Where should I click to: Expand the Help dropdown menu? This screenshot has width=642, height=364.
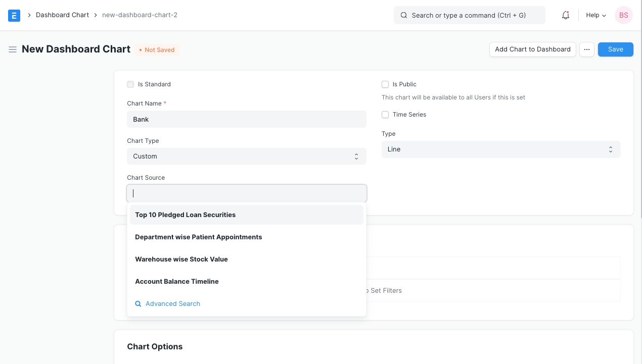pos(595,15)
